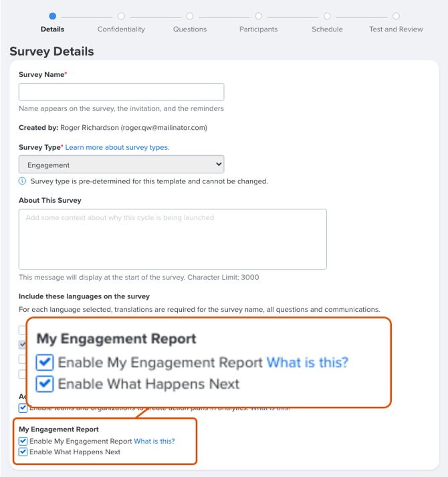The width and height of the screenshot is (448, 477).
Task: Uncheck the action plans in analytics checkbox
Action: pos(23,408)
